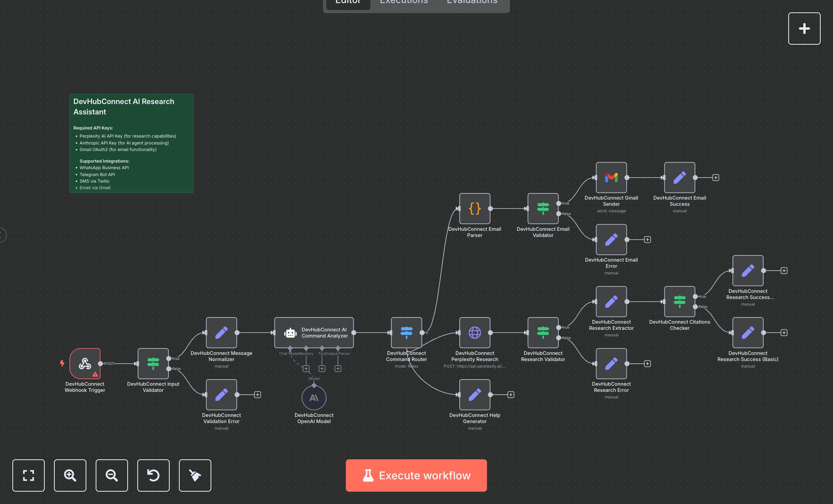Open the DevHubConnect Input Validator node
833x504 pixels.
(153, 364)
